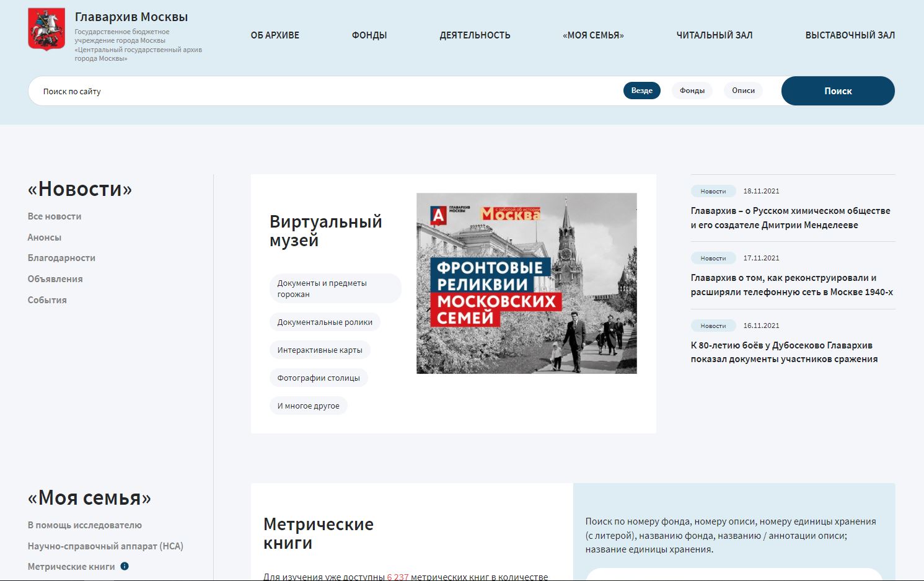
Task: Click the Новости tag dated 16.11.2021
Action: point(713,326)
